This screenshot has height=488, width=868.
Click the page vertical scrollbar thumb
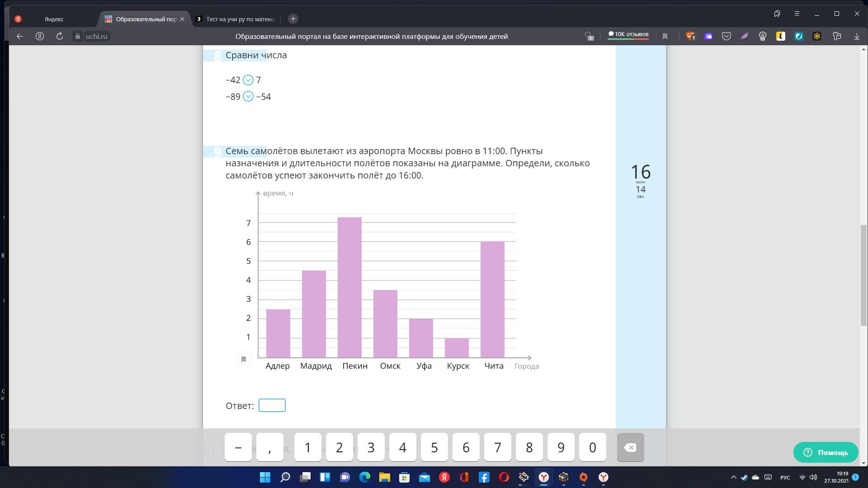[x=863, y=276]
